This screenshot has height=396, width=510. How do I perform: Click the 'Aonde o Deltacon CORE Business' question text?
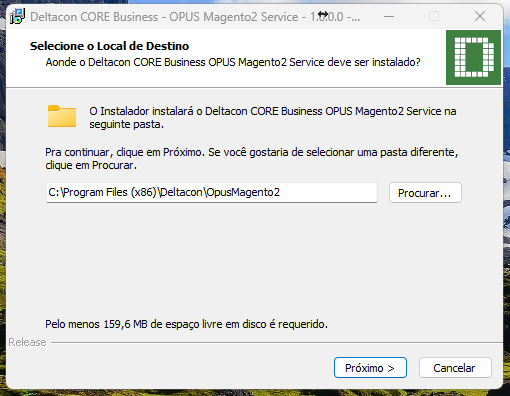pos(233,62)
